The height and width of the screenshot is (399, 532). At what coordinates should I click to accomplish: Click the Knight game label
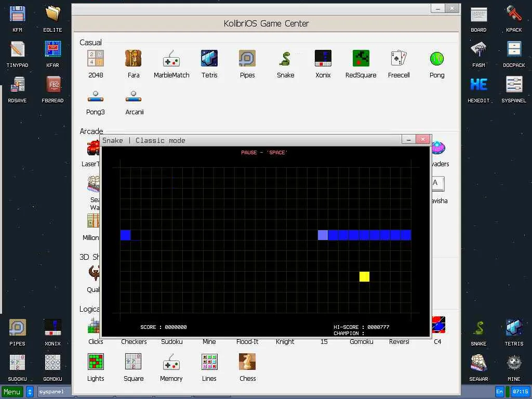(x=285, y=342)
